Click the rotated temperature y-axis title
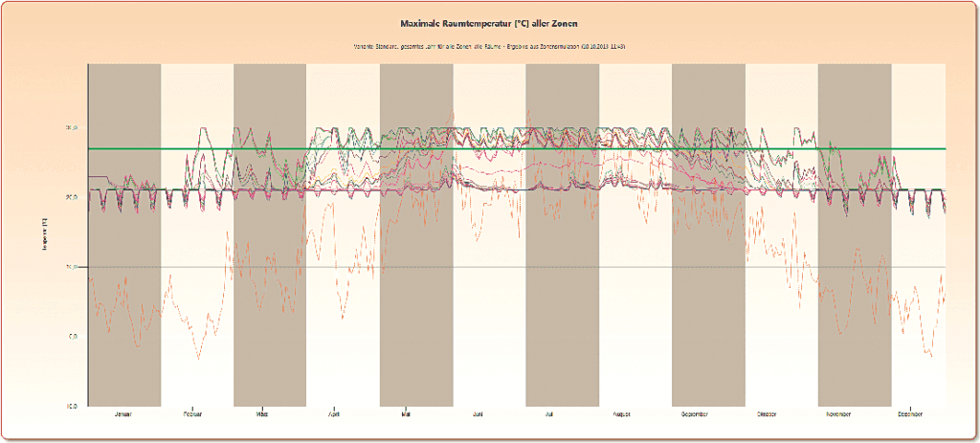The width and height of the screenshot is (980, 443). click(x=42, y=234)
